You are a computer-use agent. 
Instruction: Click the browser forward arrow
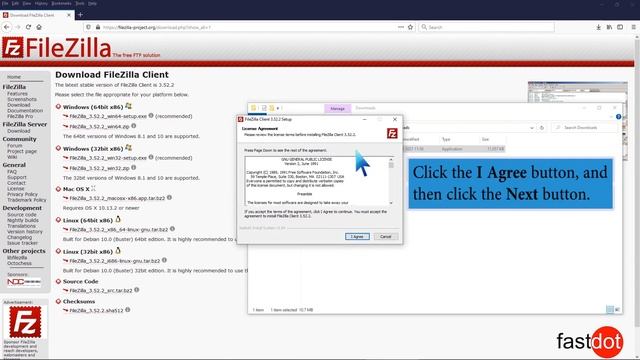pos(18,27)
